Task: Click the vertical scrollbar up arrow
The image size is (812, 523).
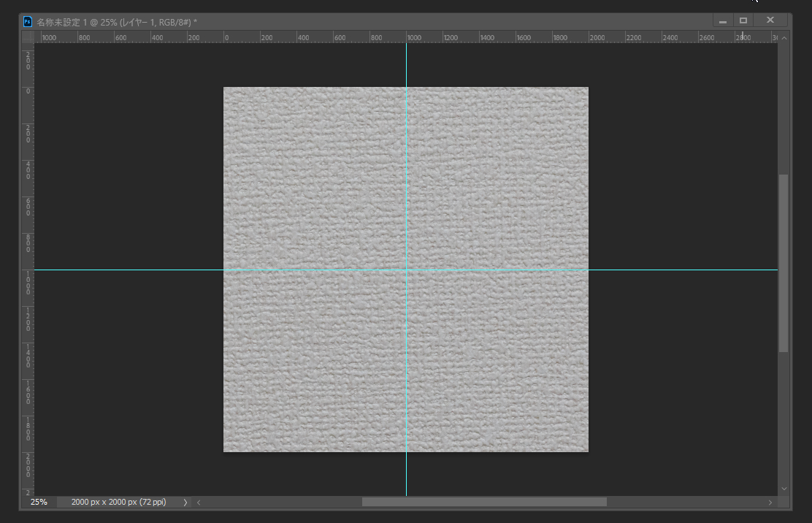Action: click(x=784, y=37)
